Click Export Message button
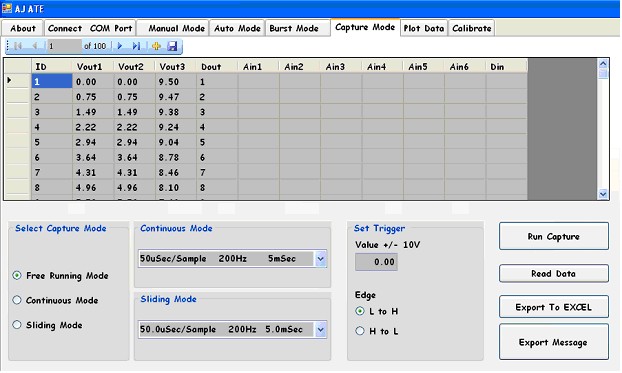Screen dimensions: 622x373 (x=554, y=342)
